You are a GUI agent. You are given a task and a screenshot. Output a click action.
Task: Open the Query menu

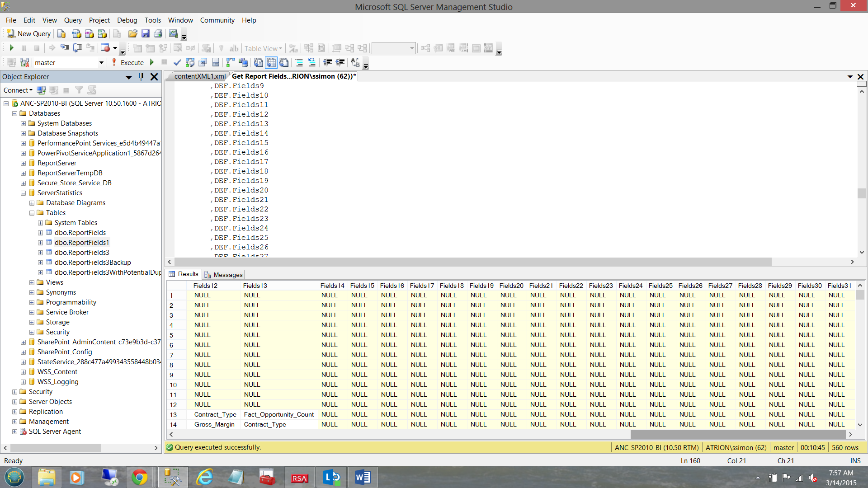(x=72, y=20)
